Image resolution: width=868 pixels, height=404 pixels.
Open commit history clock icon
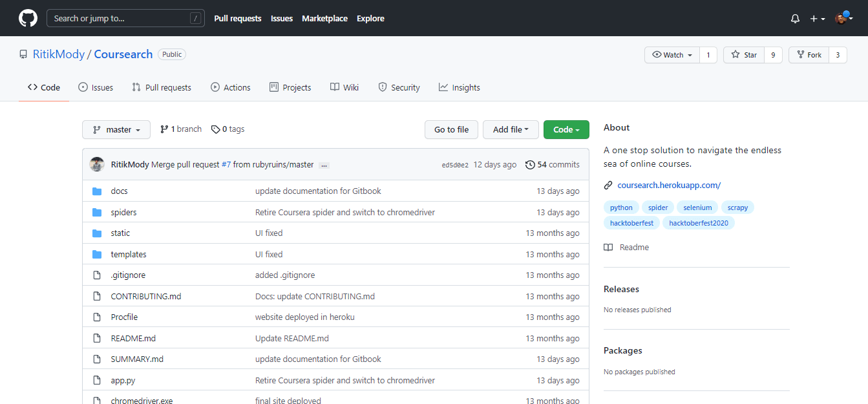coord(530,165)
